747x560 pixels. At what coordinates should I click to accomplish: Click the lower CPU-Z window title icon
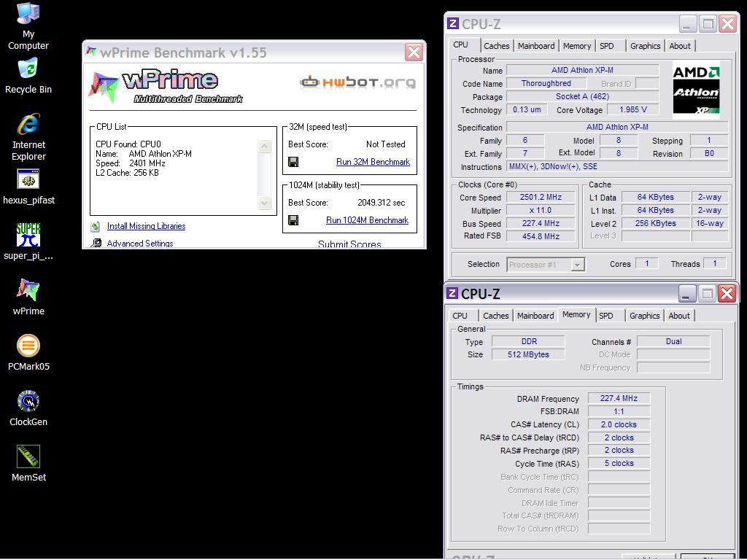click(x=452, y=293)
